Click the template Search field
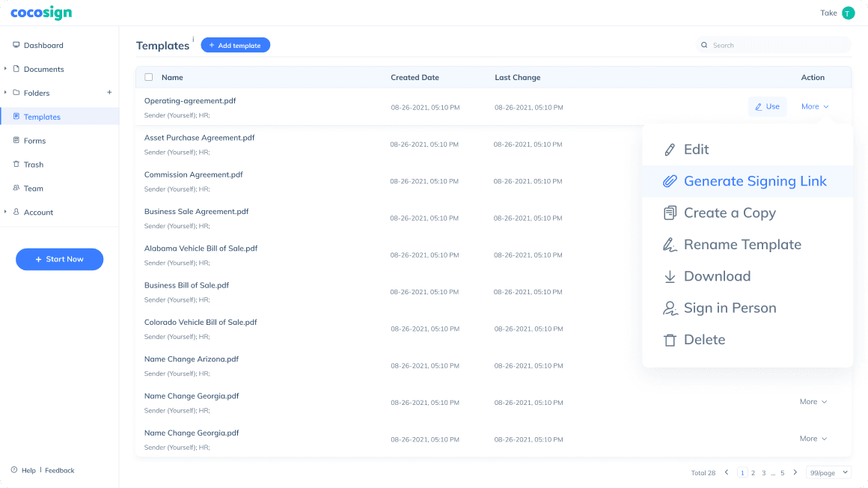This screenshot has width=868, height=488. tap(778, 46)
